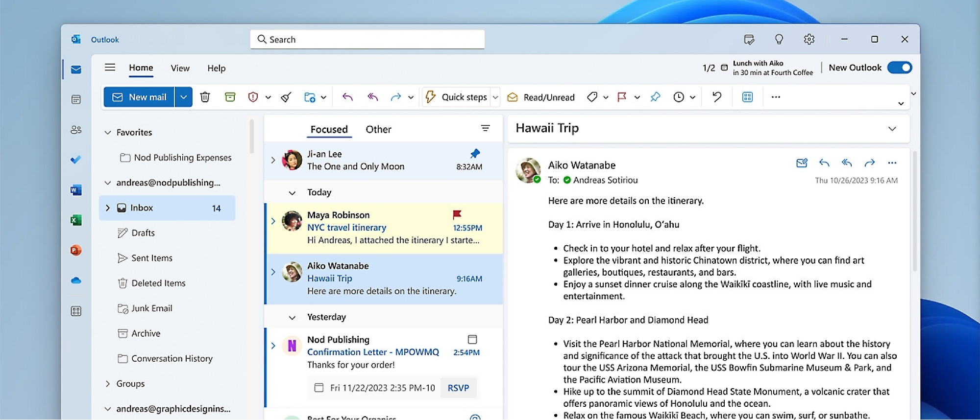Click the Pin icon in the toolbar

[x=655, y=97]
